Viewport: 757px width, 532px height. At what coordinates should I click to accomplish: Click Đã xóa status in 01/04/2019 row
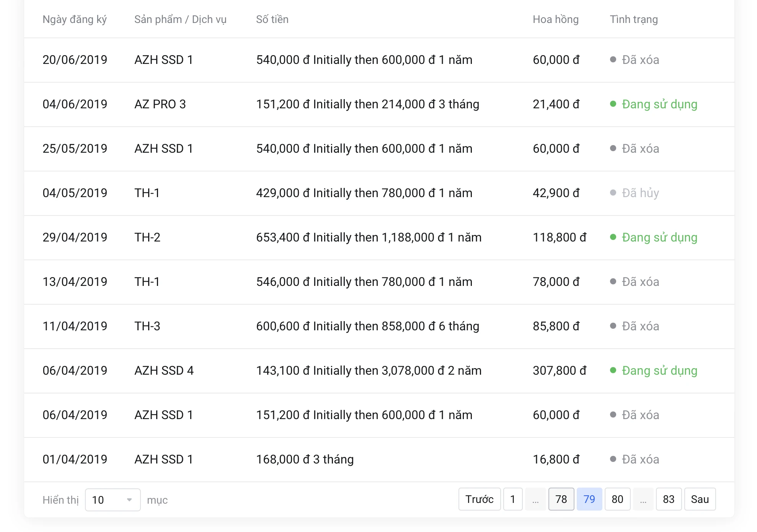635,459
